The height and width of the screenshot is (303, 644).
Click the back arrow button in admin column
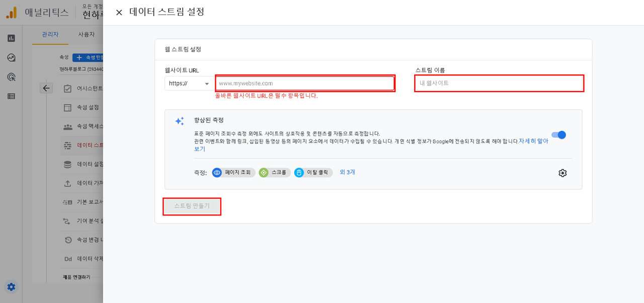[46, 88]
